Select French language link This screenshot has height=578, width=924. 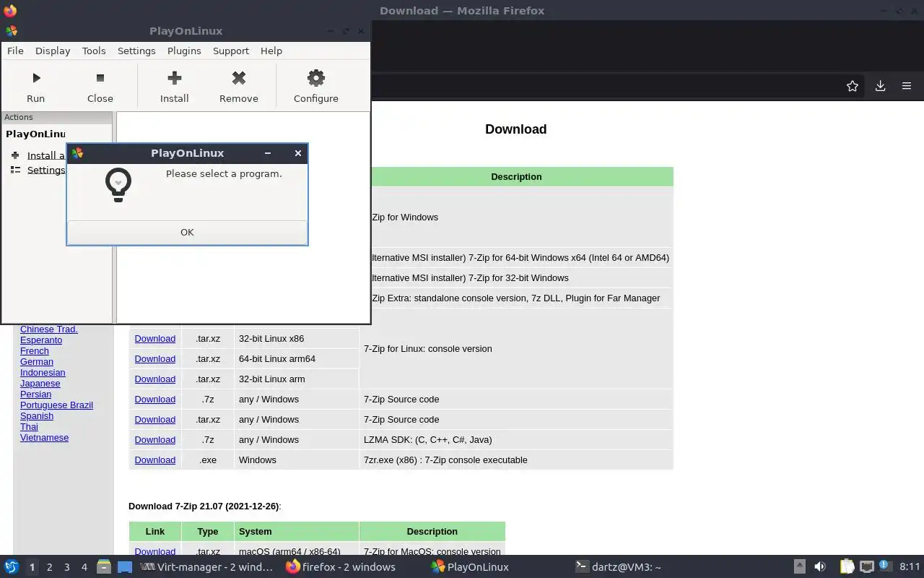pos(35,350)
